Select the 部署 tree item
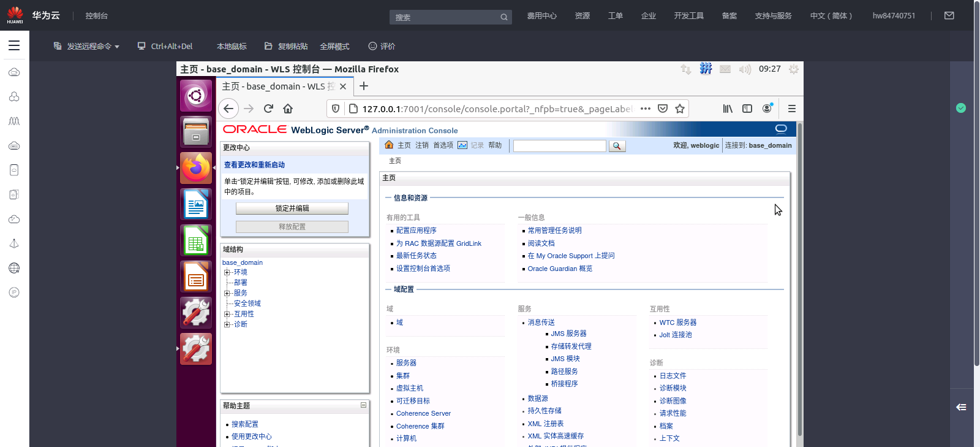 [x=241, y=283]
